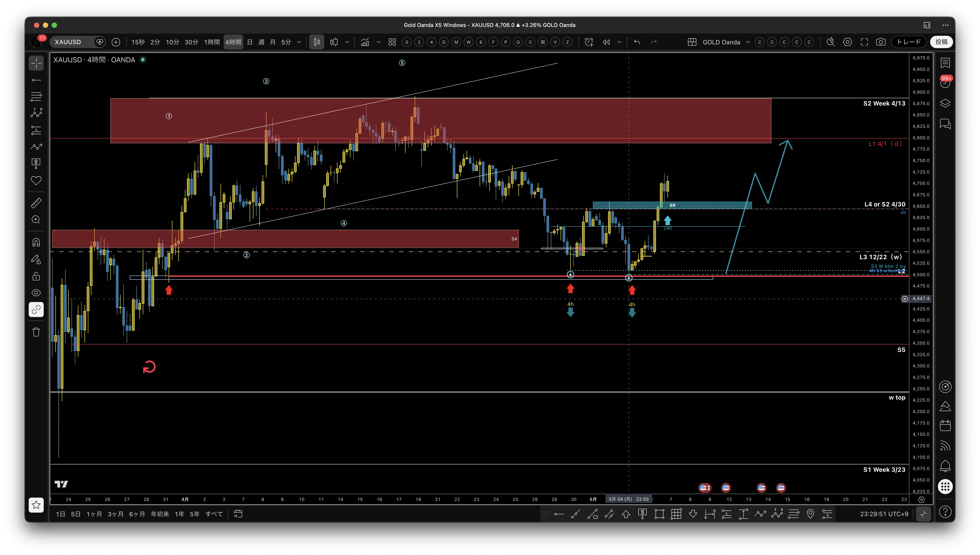Open the chart layout selector grid
The image size is (980, 555).
pyautogui.click(x=692, y=42)
